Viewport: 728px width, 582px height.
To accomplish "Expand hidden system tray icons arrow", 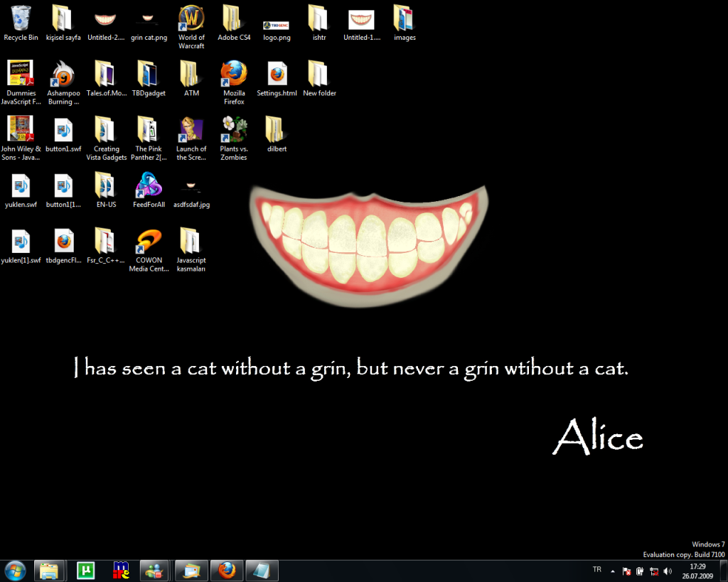I will [613, 571].
